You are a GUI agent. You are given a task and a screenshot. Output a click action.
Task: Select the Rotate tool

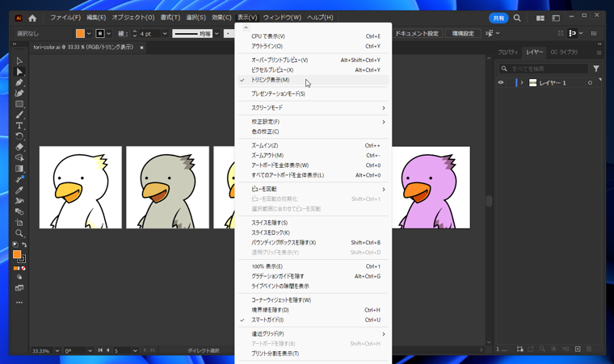point(19,136)
